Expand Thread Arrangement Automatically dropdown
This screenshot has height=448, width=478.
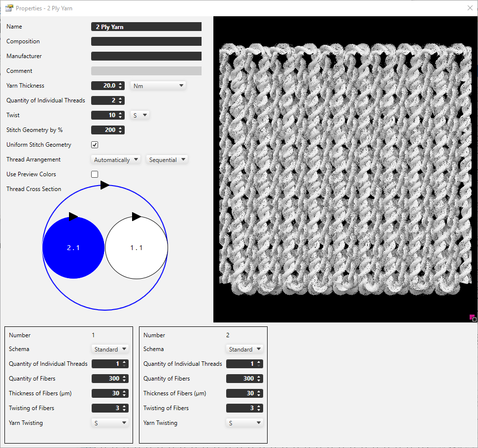click(116, 160)
